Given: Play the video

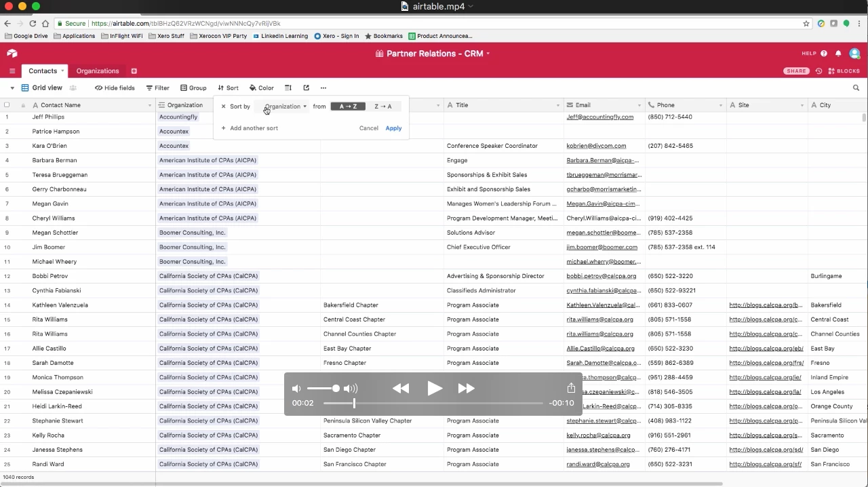Looking at the screenshot, I should click(x=434, y=388).
